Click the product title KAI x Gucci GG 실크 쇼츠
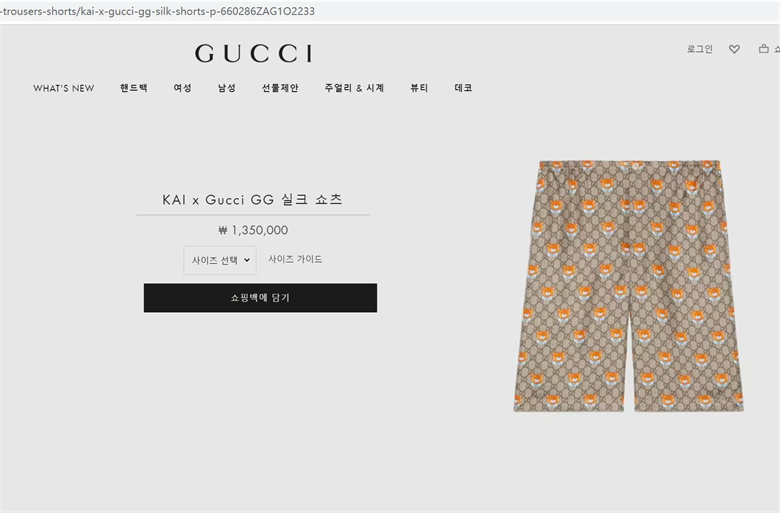 pyautogui.click(x=253, y=200)
